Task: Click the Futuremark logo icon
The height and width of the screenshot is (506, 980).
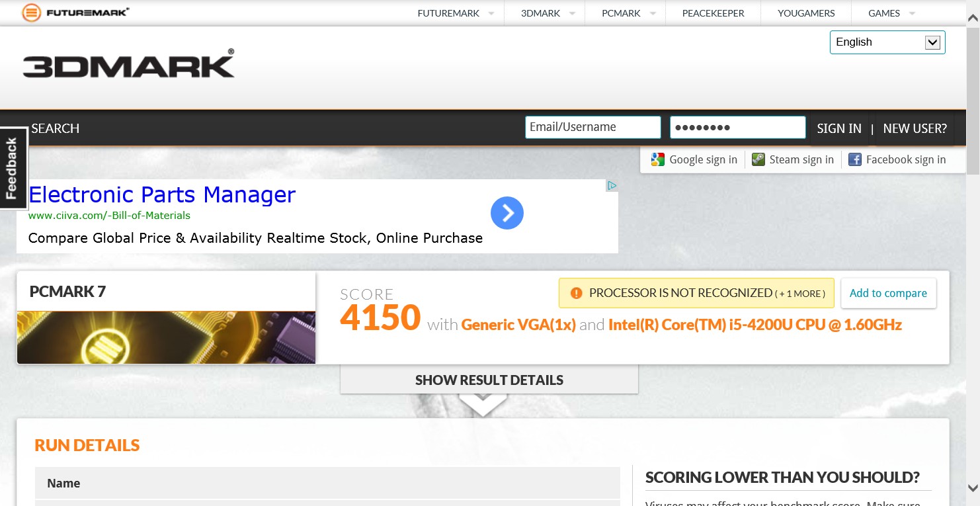Action: coord(31,13)
